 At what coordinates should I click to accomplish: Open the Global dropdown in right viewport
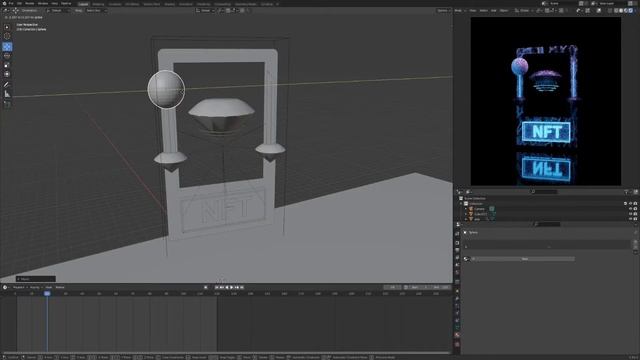pos(524,10)
